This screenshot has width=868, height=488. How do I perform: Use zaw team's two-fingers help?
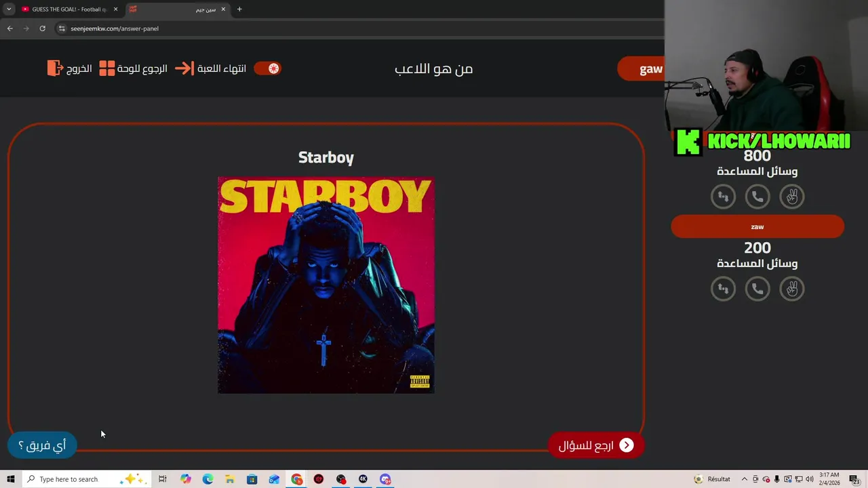coord(792,289)
